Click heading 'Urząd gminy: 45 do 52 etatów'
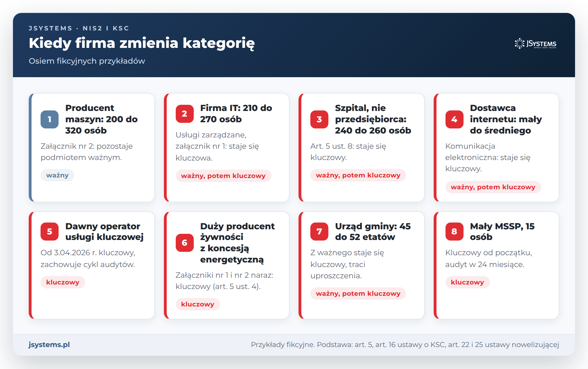The height and width of the screenshot is (369, 588). (x=373, y=232)
